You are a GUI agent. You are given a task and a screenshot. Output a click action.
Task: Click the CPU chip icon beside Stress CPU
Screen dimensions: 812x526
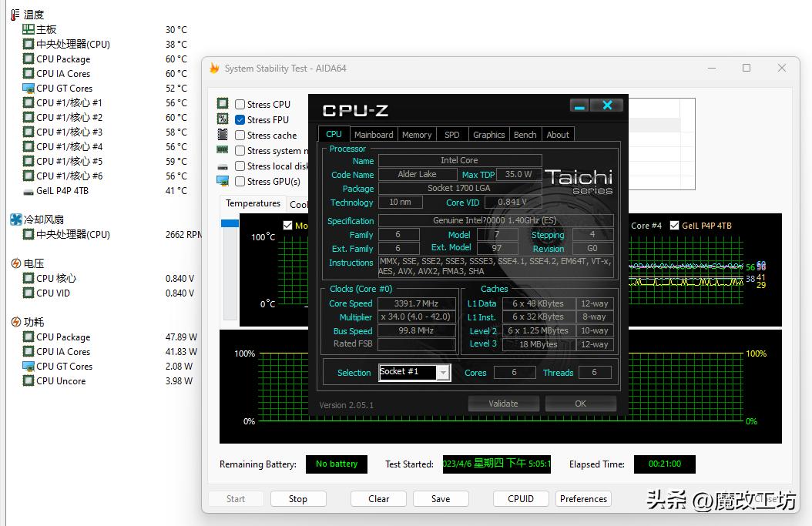point(223,103)
